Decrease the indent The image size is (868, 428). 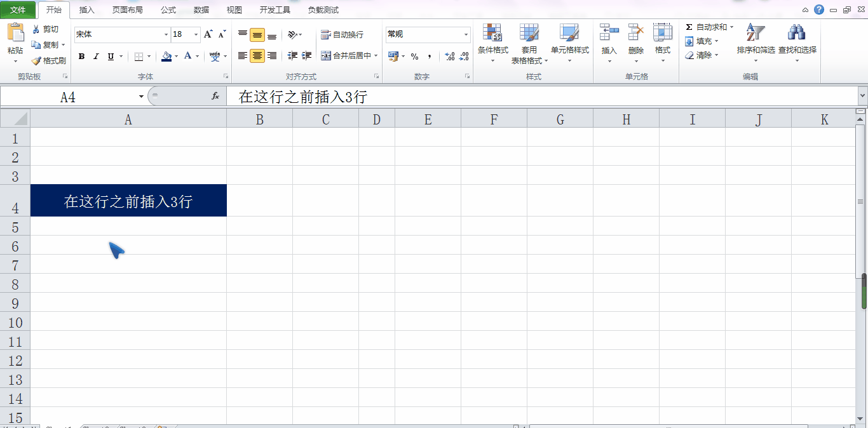pos(292,56)
